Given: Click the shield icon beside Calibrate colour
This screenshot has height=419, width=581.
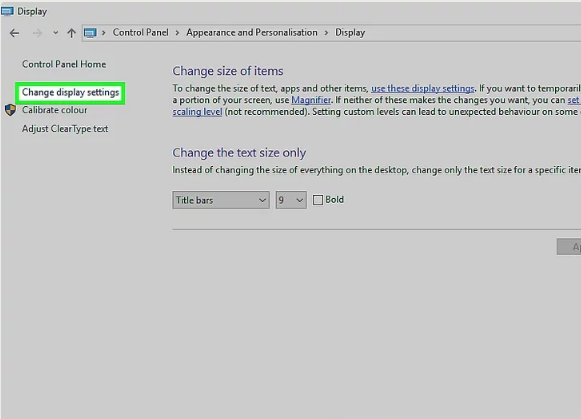Looking at the screenshot, I should 10,110.
